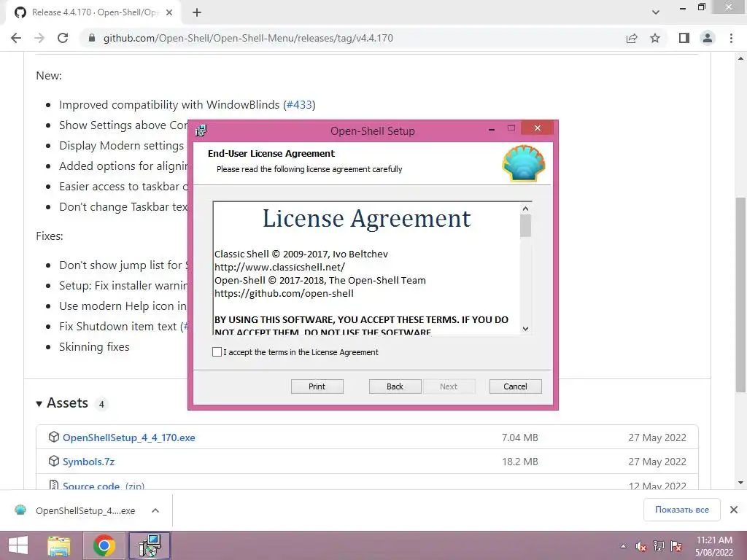
Task: Click the muted volume tray icon
Action: [x=640, y=546]
